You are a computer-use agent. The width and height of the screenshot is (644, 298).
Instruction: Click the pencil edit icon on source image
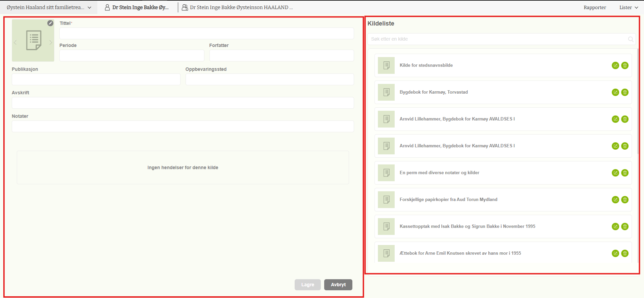click(50, 23)
